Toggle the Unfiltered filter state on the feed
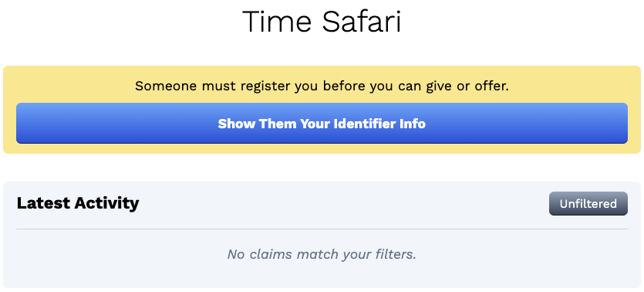 pos(588,204)
